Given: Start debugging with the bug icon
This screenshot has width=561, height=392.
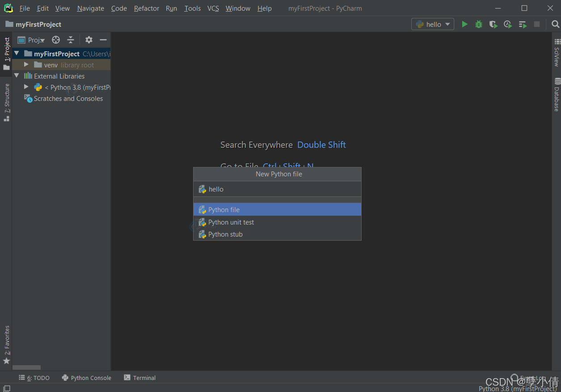Looking at the screenshot, I should pyautogui.click(x=479, y=24).
